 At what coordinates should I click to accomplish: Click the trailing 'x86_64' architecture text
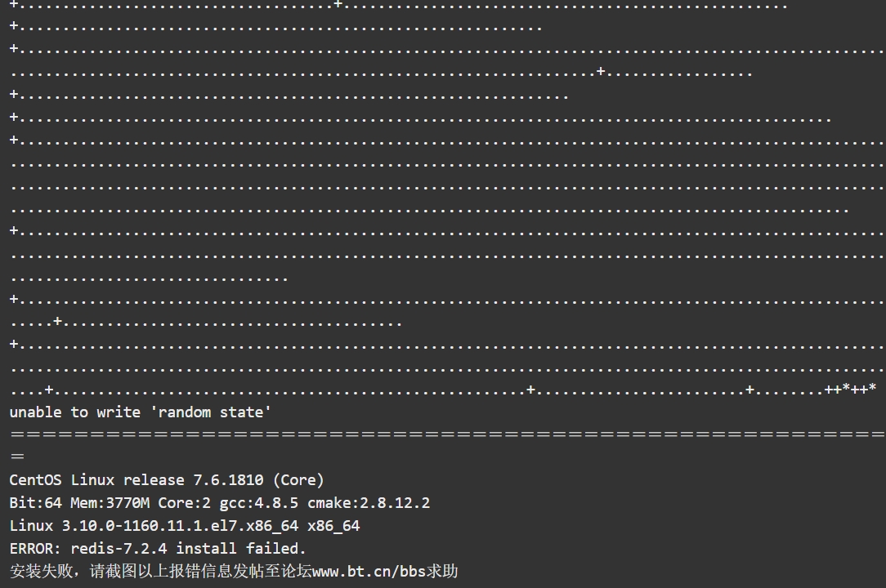click(x=333, y=526)
